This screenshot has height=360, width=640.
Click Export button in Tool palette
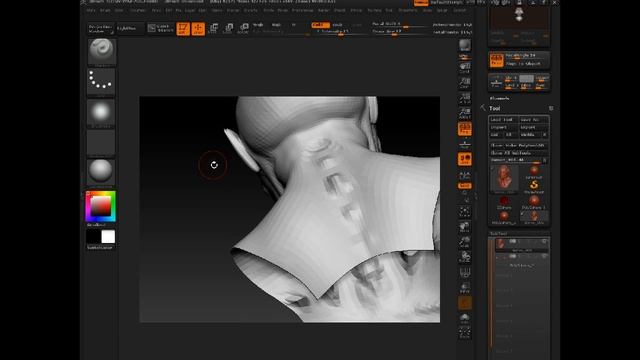(x=534, y=127)
